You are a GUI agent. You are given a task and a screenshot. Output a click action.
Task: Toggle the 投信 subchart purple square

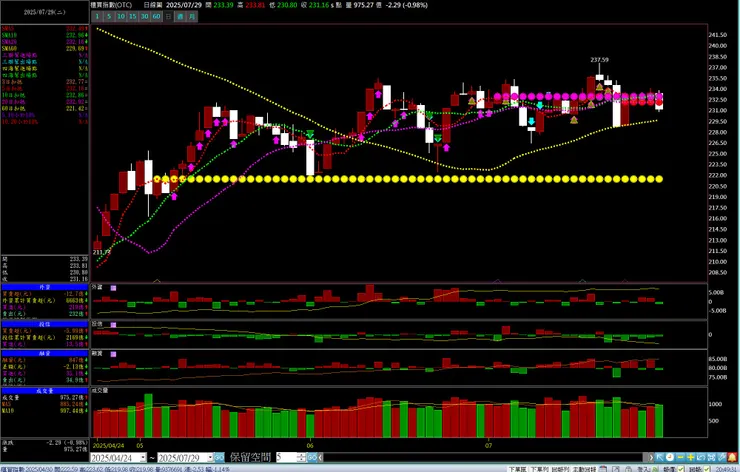pyautogui.click(x=113, y=325)
